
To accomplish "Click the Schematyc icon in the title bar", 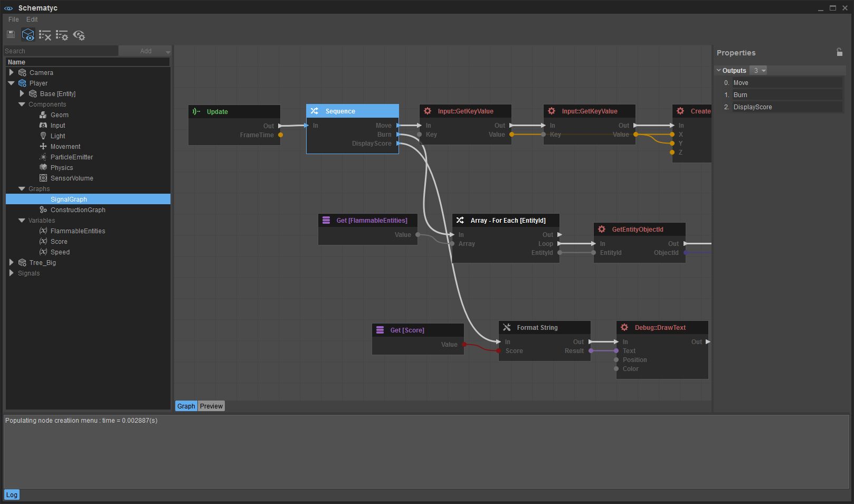I will (8, 8).
